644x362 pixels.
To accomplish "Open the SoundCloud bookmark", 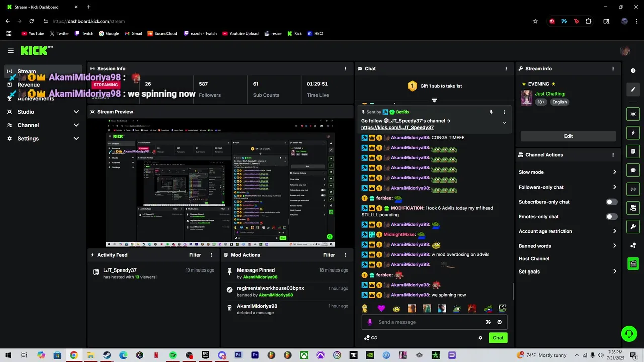I will [162, 34].
